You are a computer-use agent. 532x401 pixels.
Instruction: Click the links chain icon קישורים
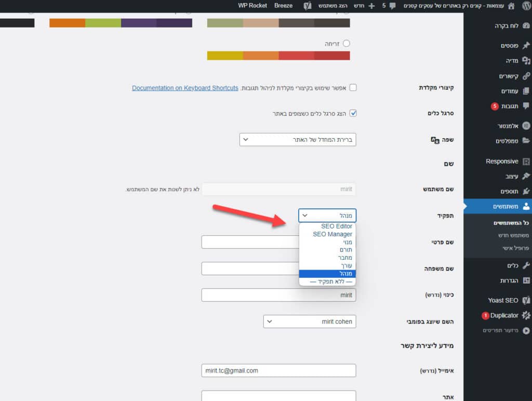(526, 76)
